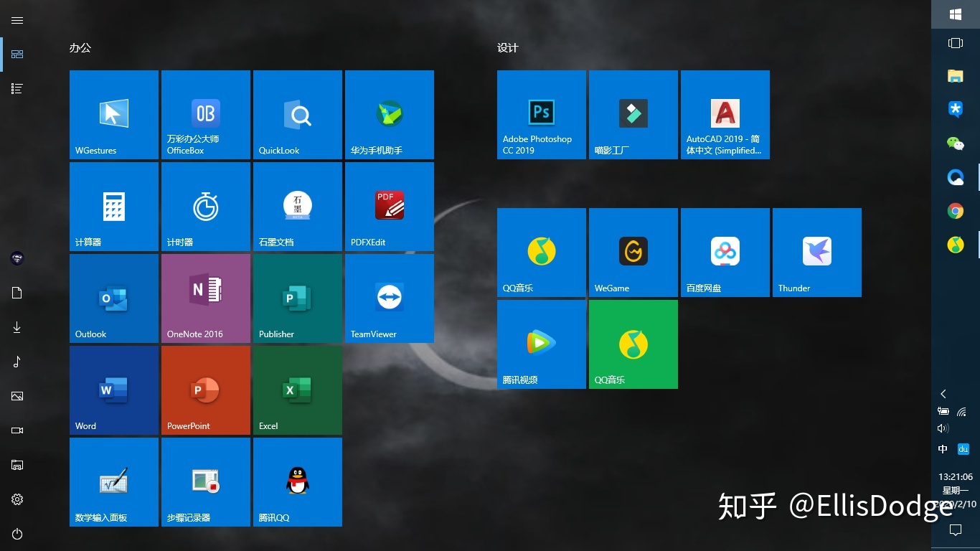Open the Excel tile

(297, 390)
